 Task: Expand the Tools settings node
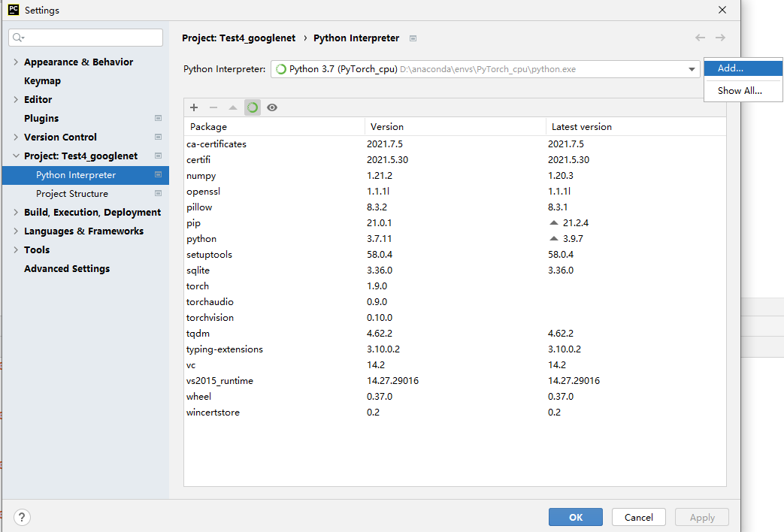tap(16, 250)
